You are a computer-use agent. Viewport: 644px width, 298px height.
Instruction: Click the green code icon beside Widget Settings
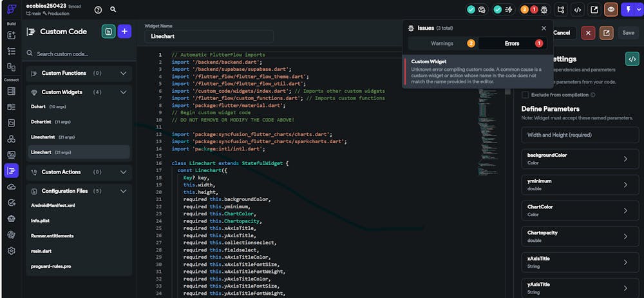point(632,59)
